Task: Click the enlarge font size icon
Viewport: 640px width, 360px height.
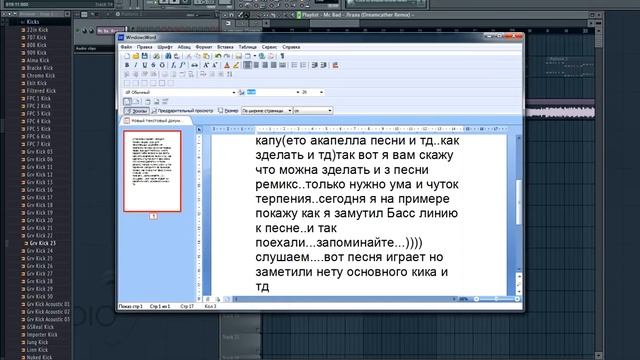Action: (x=206, y=65)
